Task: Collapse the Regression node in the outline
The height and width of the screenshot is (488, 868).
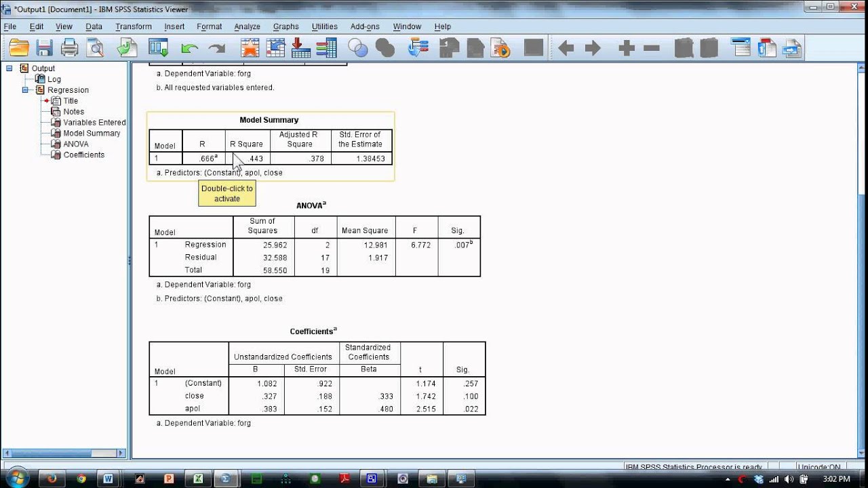Action: point(25,89)
